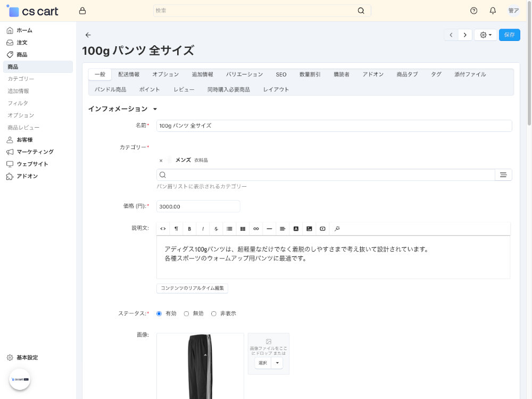The height and width of the screenshot is (399, 532).
Task: Toggle bold formatting in description editor
Action: (x=189, y=228)
